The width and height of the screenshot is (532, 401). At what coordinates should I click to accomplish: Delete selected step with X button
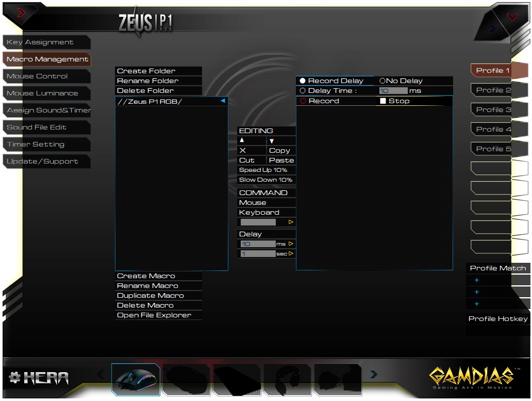[x=243, y=150]
